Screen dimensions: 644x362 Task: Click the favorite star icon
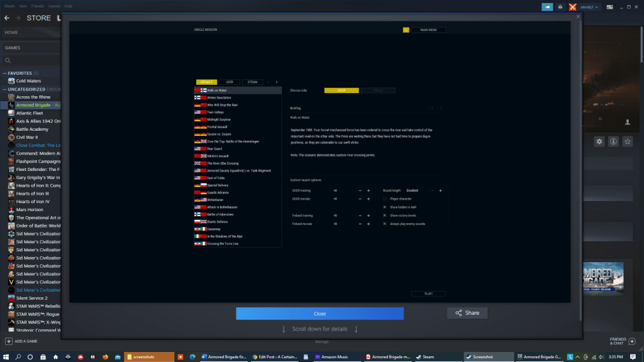(627, 141)
